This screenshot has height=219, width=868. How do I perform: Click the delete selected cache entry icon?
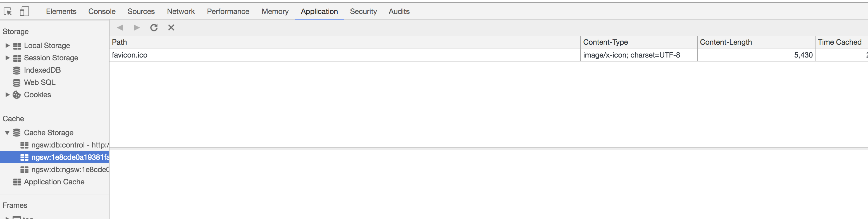pos(171,27)
